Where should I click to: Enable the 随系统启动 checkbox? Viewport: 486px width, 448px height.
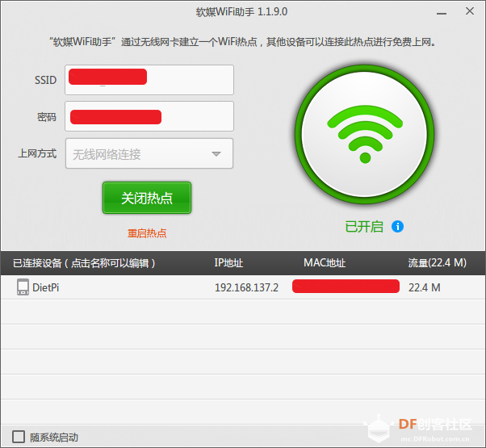pyautogui.click(x=19, y=437)
